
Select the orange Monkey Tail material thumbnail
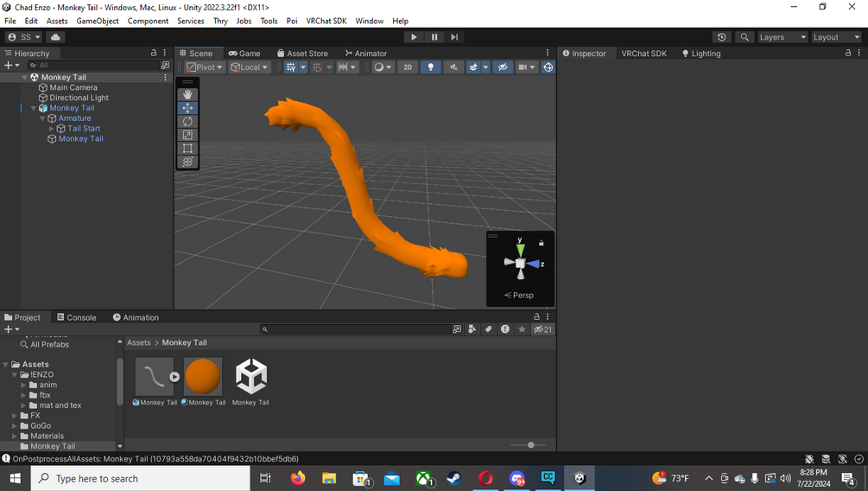[x=203, y=376]
